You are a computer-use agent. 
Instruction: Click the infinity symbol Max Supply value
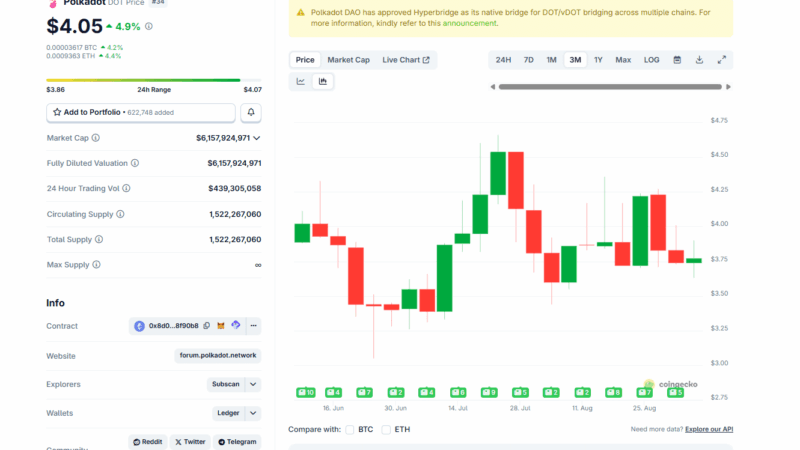(258, 265)
